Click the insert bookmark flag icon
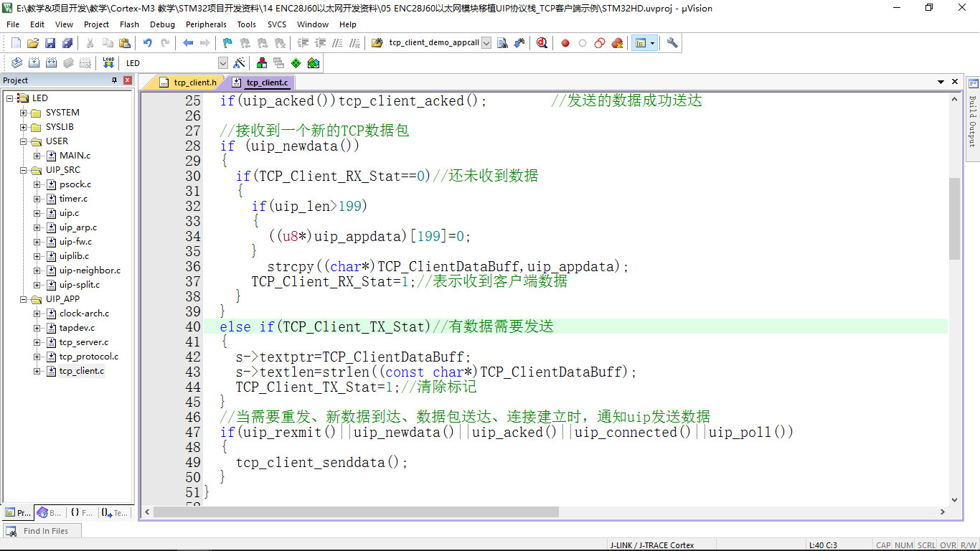 click(x=227, y=43)
